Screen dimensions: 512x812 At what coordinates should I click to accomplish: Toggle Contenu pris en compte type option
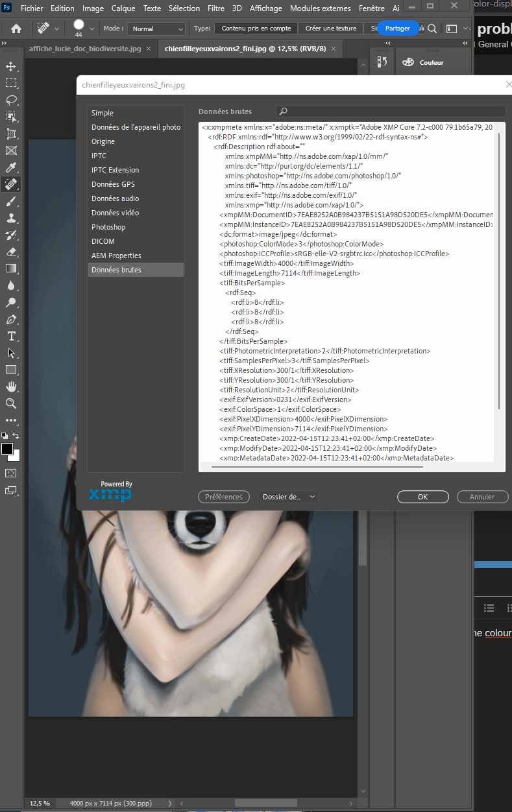pos(256,29)
